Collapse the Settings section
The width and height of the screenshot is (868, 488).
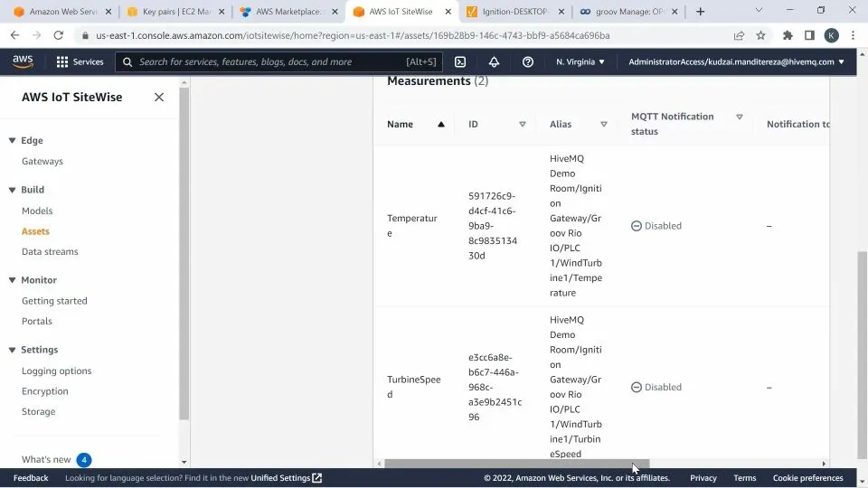point(12,350)
